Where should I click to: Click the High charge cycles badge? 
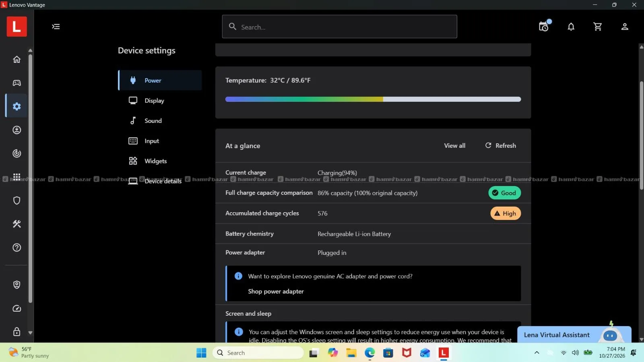click(x=506, y=213)
